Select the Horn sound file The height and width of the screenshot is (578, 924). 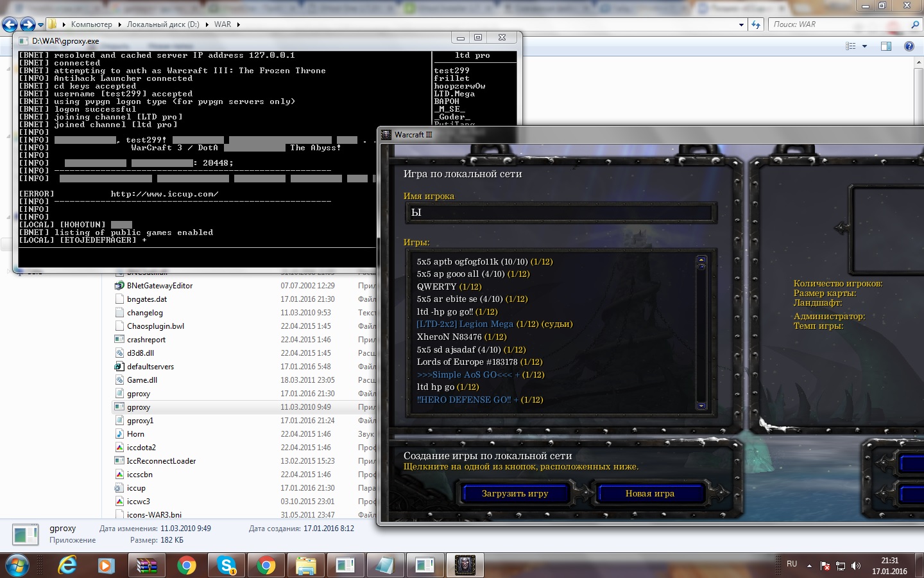(135, 434)
